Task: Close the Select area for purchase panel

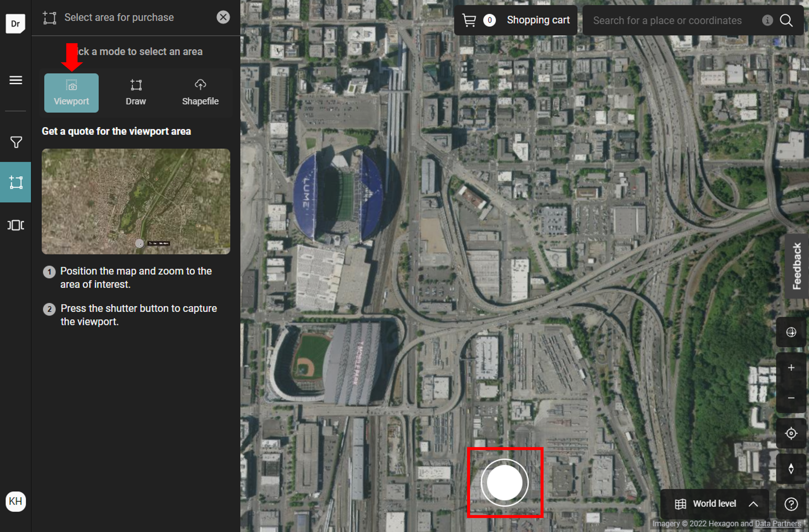Action: (223, 17)
